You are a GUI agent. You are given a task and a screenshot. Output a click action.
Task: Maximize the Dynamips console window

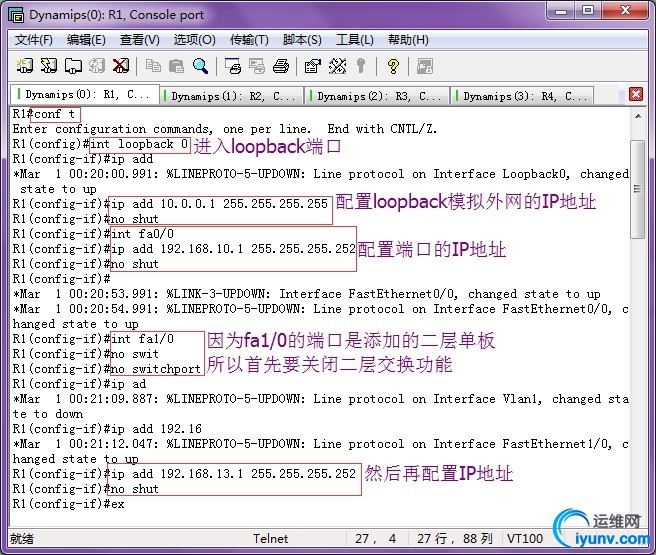(588, 11)
